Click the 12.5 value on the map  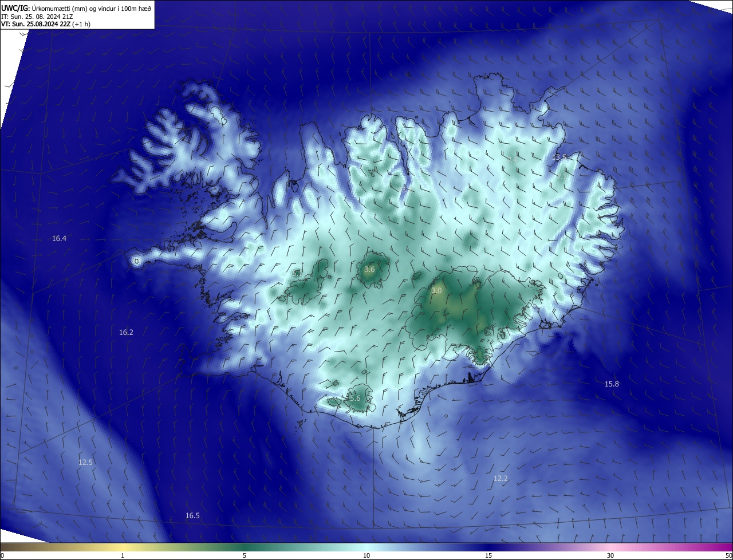85,462
